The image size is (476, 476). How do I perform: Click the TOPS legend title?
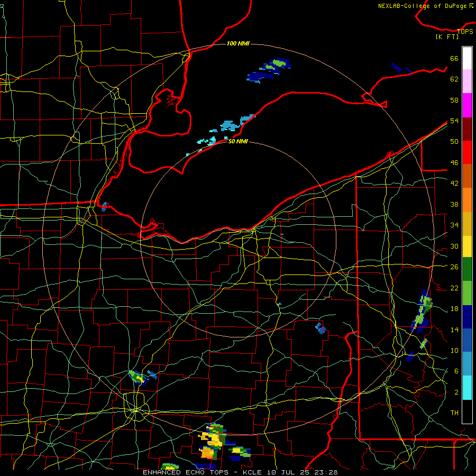pos(465,32)
